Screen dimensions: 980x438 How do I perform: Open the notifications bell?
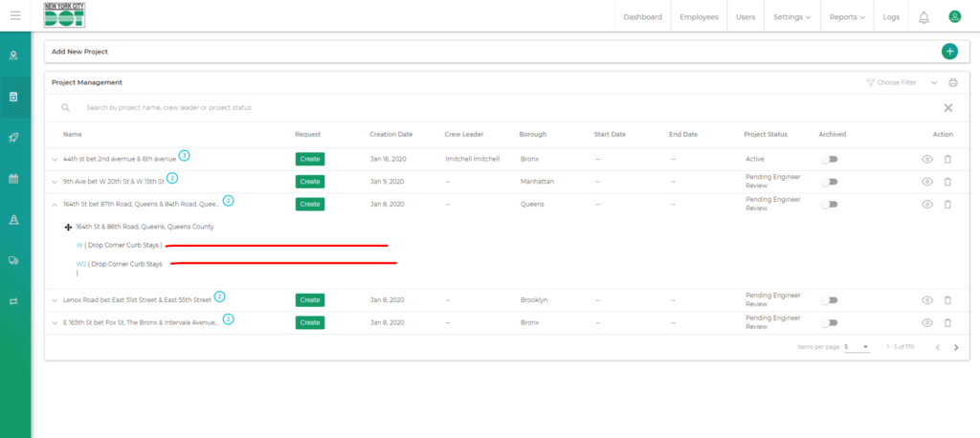924,17
